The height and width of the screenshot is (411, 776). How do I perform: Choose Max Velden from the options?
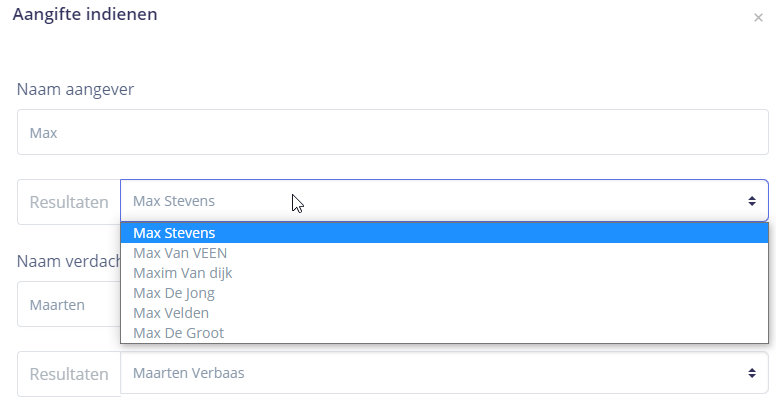click(171, 313)
